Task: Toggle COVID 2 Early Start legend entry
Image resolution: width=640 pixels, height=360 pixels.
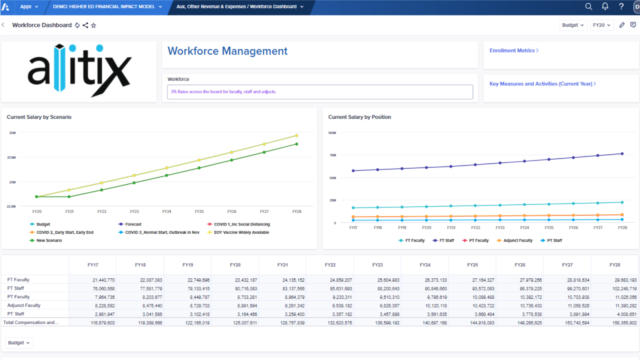Action: pos(62,233)
